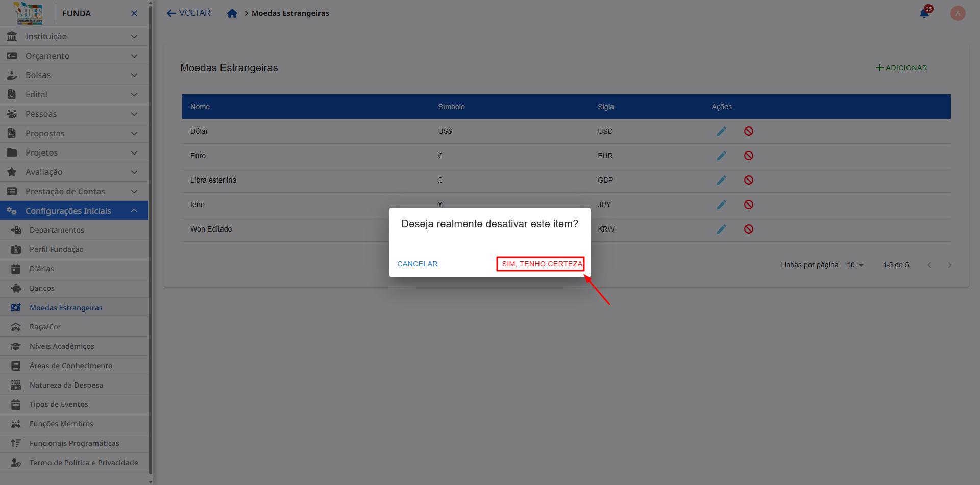Click the edit pencil for Dólar
Screen dimensions: 980x485
[x=721, y=131]
